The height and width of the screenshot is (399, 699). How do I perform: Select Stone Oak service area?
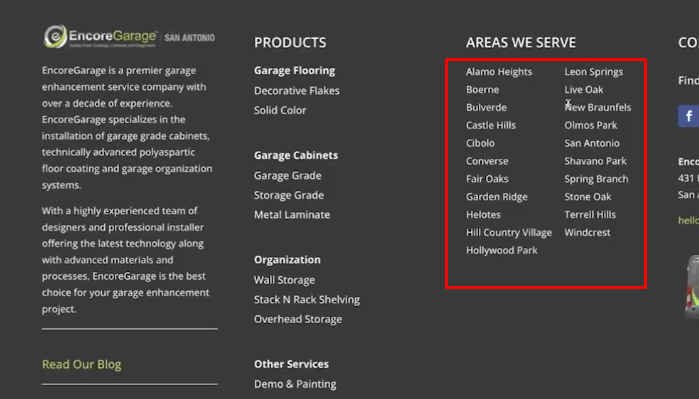click(588, 197)
